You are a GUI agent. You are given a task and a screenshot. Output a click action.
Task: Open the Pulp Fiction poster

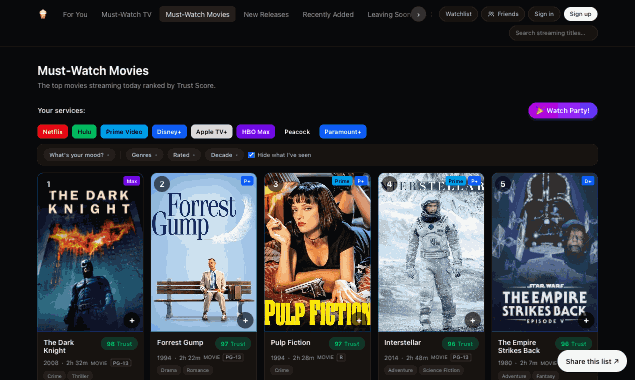318,252
